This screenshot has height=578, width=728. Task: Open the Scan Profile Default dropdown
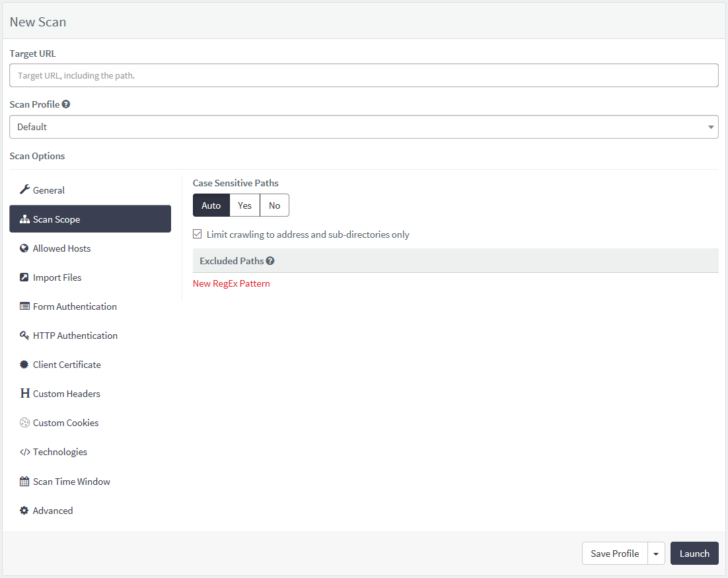(x=364, y=127)
